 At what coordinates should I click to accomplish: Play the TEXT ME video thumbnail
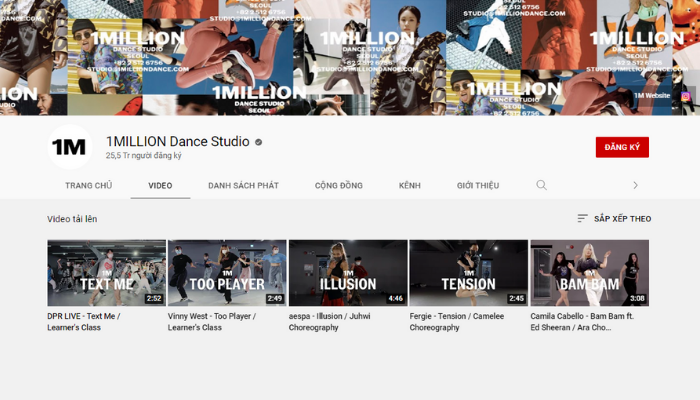coord(107,273)
